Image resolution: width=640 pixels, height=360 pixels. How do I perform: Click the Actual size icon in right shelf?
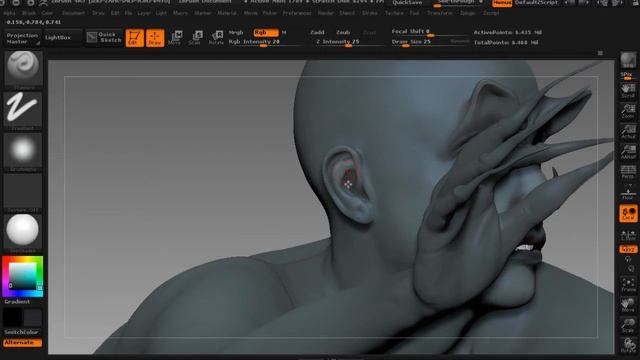pos(628,132)
